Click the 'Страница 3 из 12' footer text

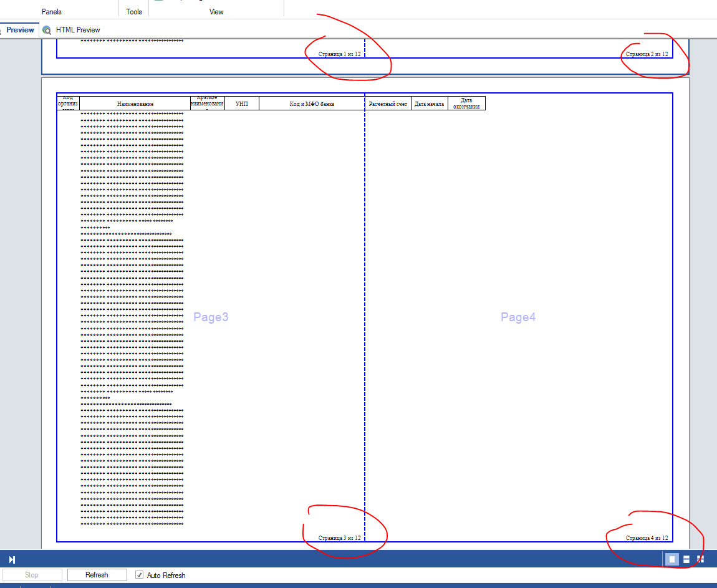point(339,537)
